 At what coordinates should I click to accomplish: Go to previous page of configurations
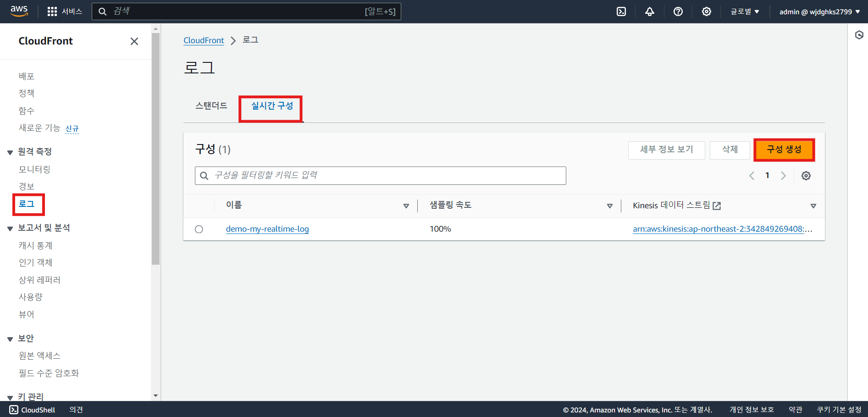[752, 176]
